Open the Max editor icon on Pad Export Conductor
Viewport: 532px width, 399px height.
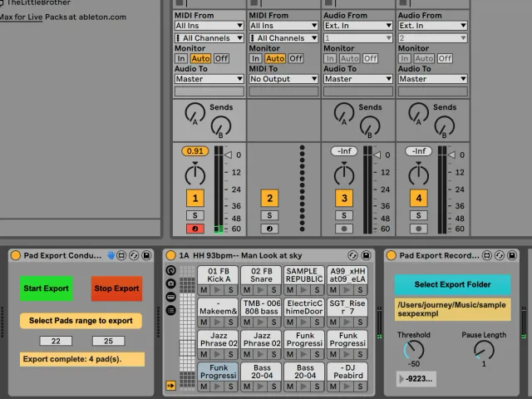121,255
